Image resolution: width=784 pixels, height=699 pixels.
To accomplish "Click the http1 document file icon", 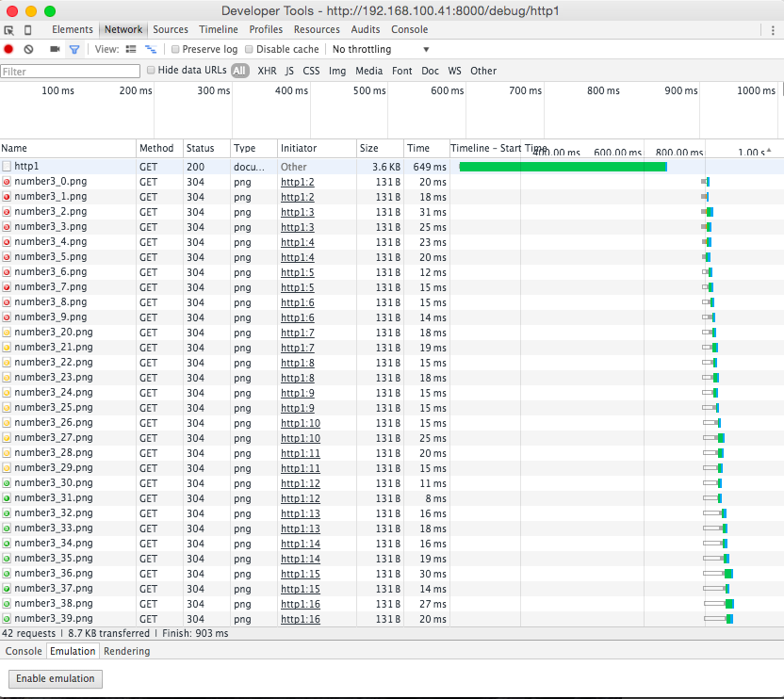I will [7, 166].
